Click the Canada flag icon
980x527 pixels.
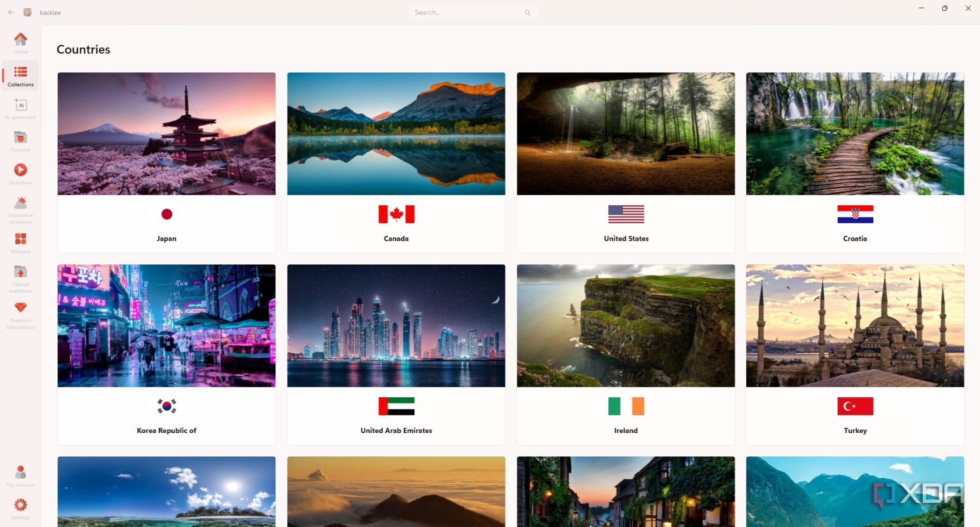pyautogui.click(x=396, y=214)
